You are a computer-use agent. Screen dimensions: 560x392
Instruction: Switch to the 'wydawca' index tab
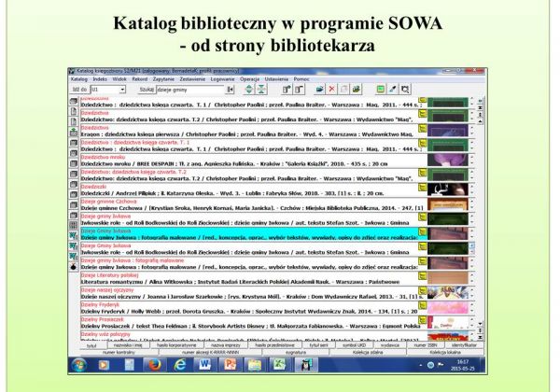click(390, 345)
